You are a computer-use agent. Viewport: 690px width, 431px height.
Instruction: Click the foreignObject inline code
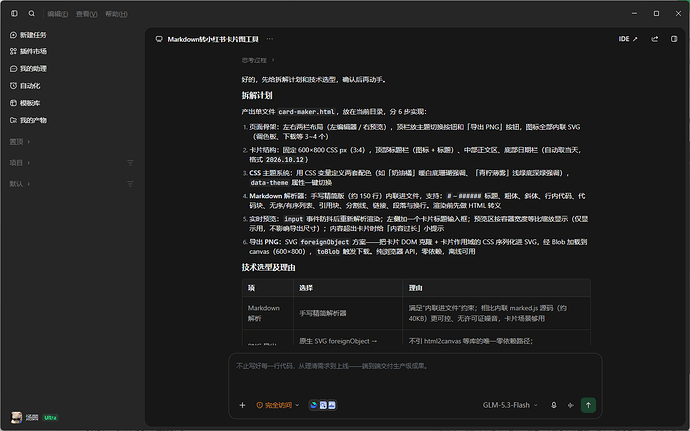pos(325,242)
